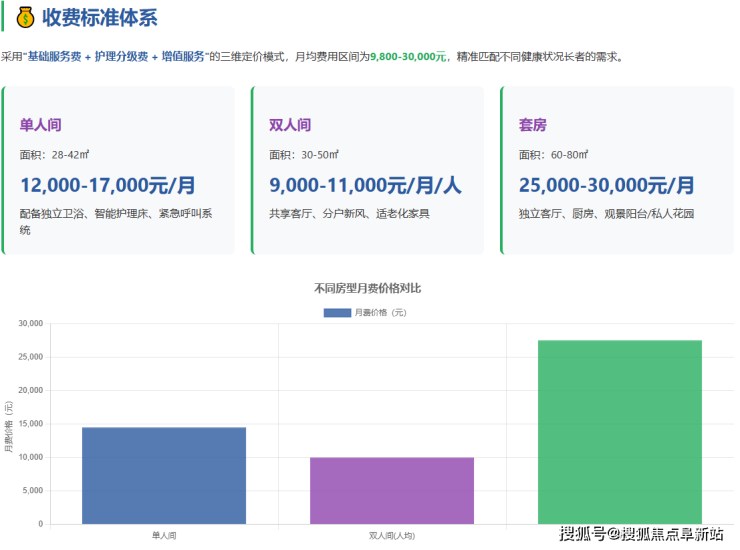Open the 套房 room card title

pyautogui.click(x=533, y=126)
